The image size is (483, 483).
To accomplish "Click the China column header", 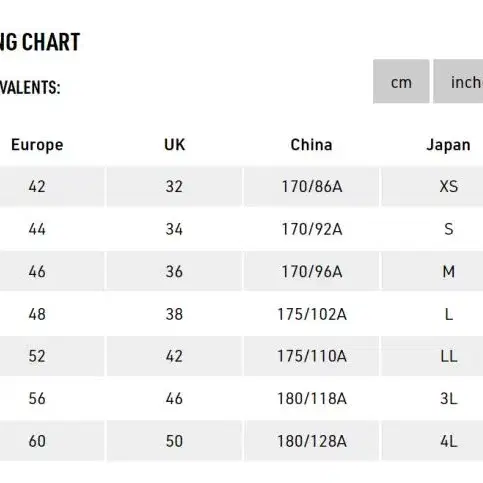I will point(311,145).
